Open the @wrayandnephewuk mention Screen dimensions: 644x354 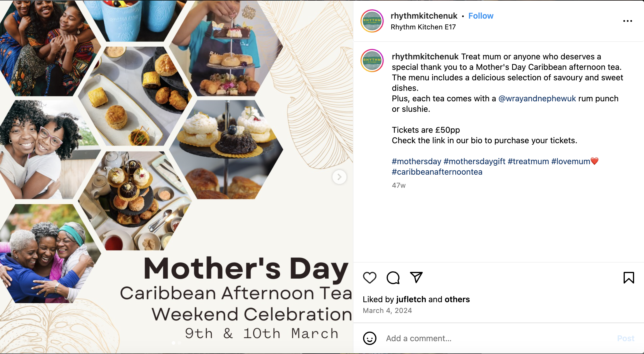click(x=537, y=98)
